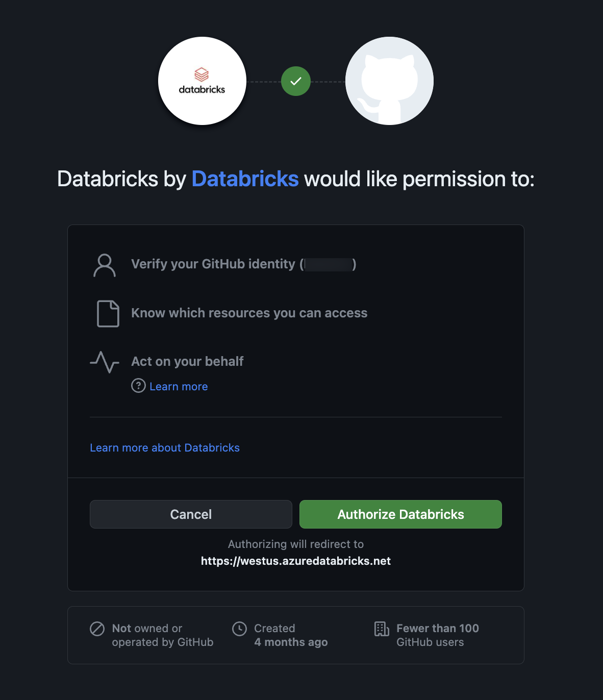Open the Act on your behalf Learn more
The height and width of the screenshot is (700, 603).
click(x=178, y=386)
